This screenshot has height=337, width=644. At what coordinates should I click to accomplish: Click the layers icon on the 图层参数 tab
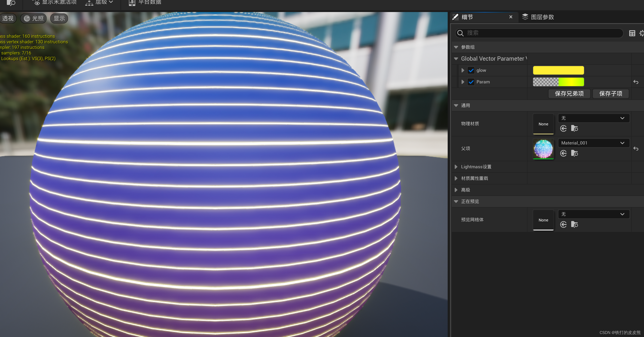click(x=525, y=17)
